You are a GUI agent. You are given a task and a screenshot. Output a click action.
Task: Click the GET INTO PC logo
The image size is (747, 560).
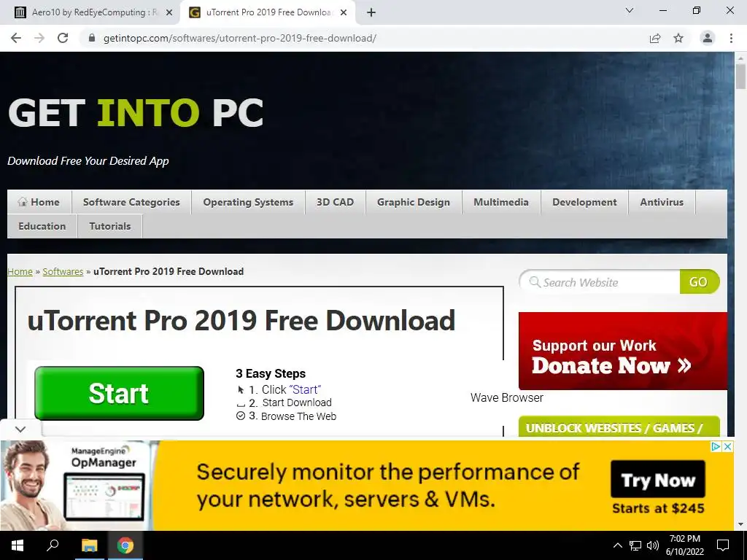click(x=136, y=113)
